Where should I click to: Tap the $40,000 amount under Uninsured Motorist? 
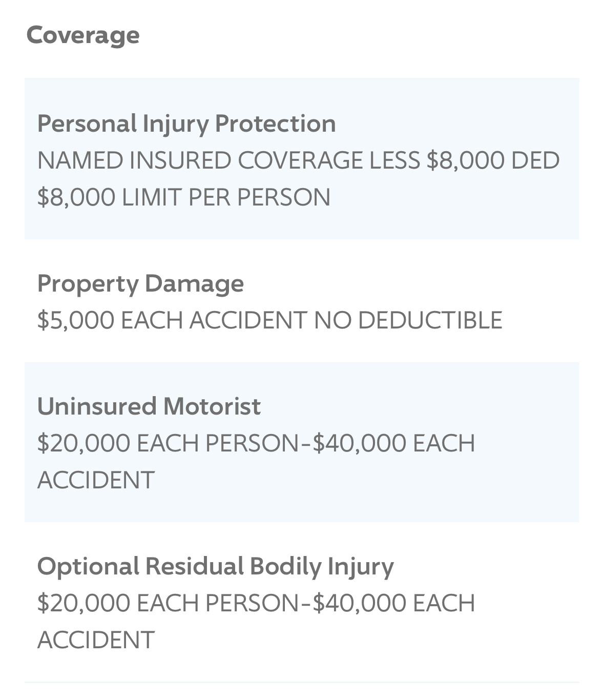[x=359, y=443]
